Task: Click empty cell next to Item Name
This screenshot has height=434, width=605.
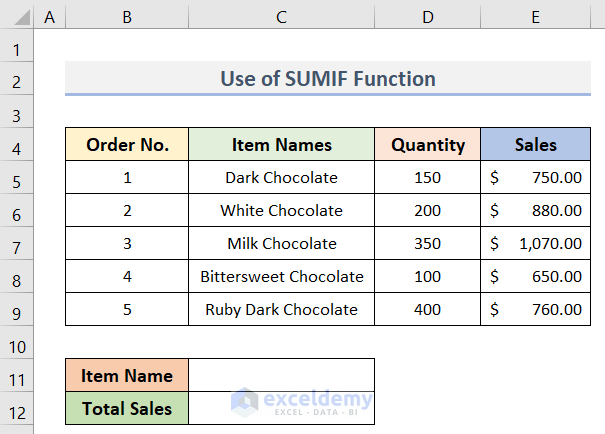Action: (x=281, y=376)
